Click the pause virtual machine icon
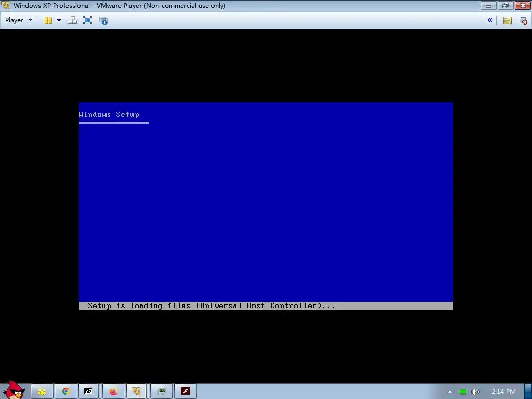This screenshot has height=399, width=532. (48, 20)
